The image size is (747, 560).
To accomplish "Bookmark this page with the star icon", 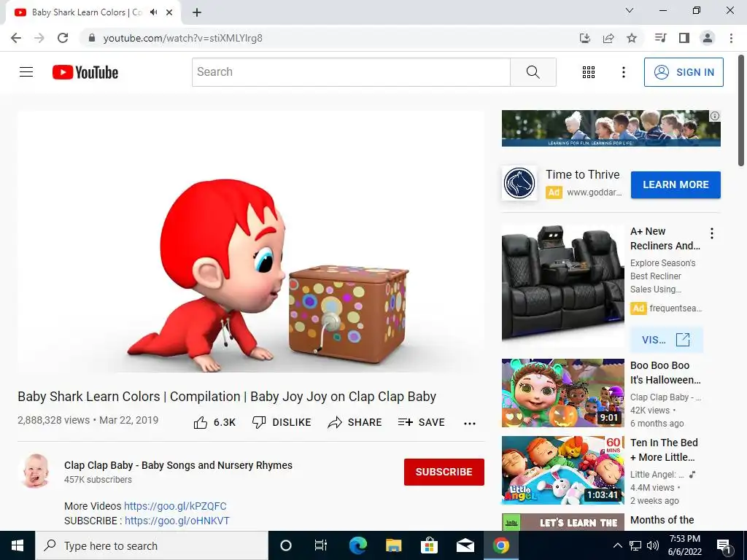I will [632, 38].
